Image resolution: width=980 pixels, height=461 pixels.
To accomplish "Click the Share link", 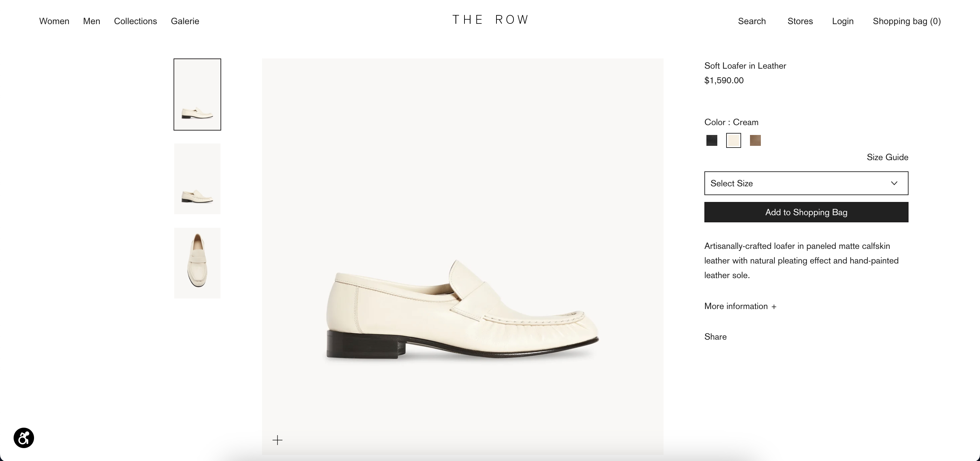I will 715,337.
